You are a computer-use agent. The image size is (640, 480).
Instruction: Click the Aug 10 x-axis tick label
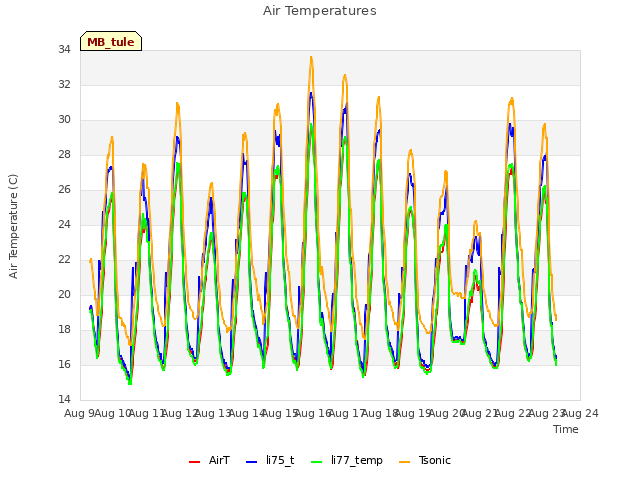(113, 413)
